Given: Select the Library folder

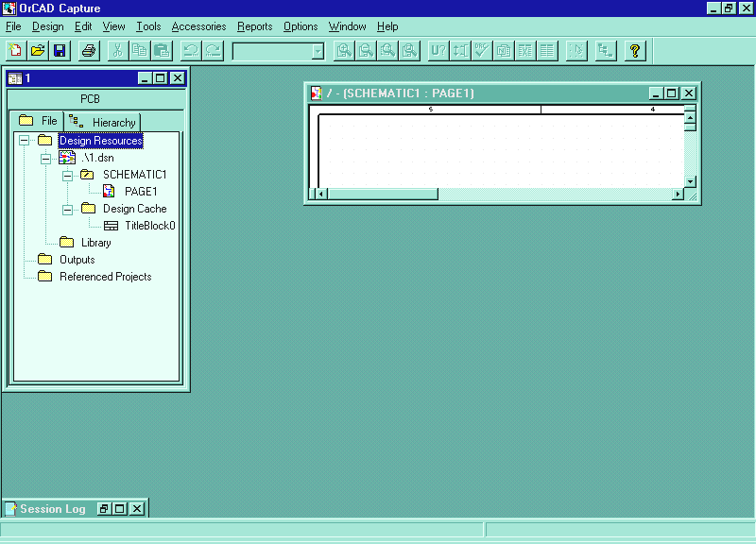Looking at the screenshot, I should [96, 243].
